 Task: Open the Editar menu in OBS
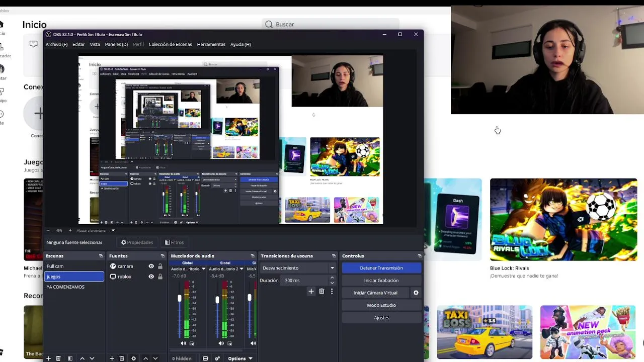tap(78, 44)
